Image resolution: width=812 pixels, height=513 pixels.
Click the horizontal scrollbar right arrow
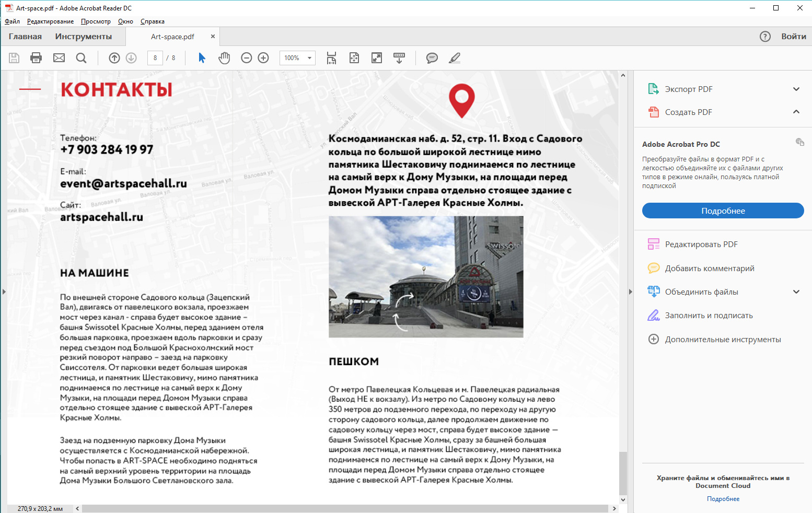[x=614, y=508]
